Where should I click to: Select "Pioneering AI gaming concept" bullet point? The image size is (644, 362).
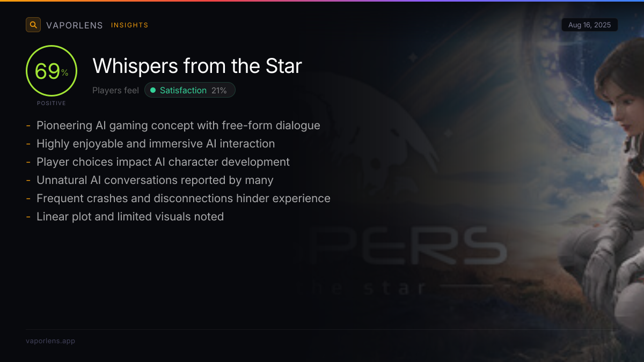(178, 125)
